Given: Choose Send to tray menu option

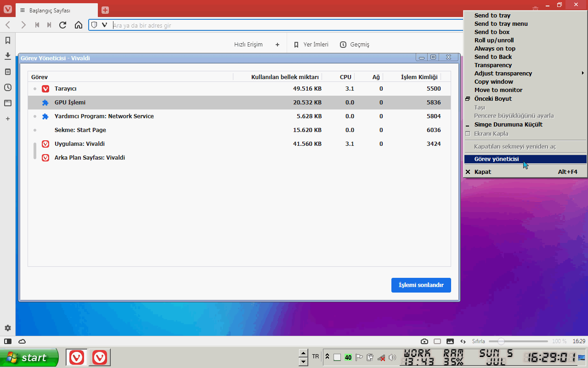Looking at the screenshot, I should (x=525, y=24).
